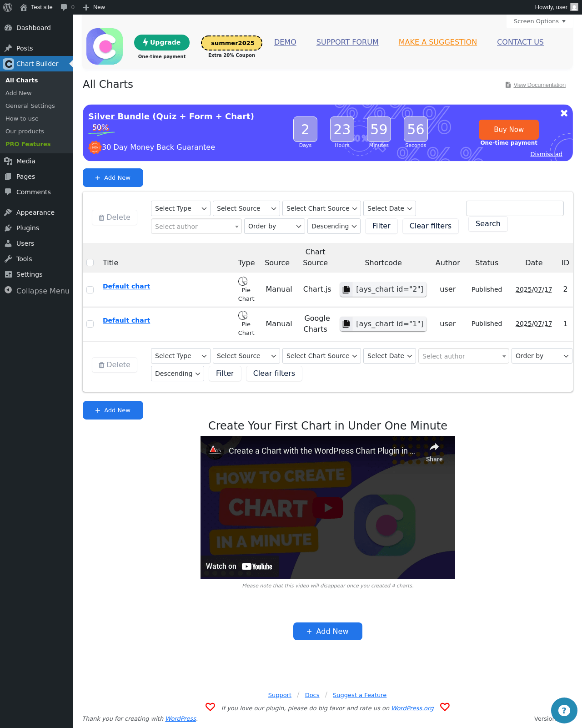Close the Silver Bundle banner
The image size is (582, 728).
click(x=564, y=113)
